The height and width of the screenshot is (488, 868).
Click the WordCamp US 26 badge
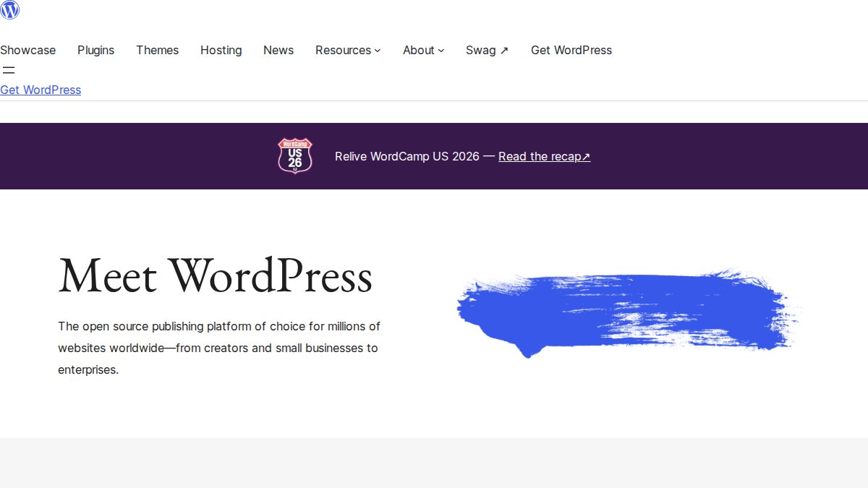(295, 156)
